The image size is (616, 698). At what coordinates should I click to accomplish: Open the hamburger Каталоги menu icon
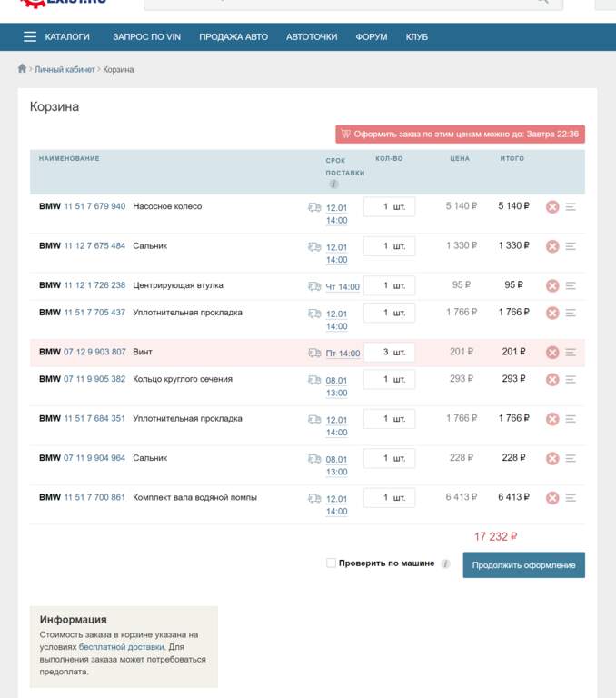[30, 37]
